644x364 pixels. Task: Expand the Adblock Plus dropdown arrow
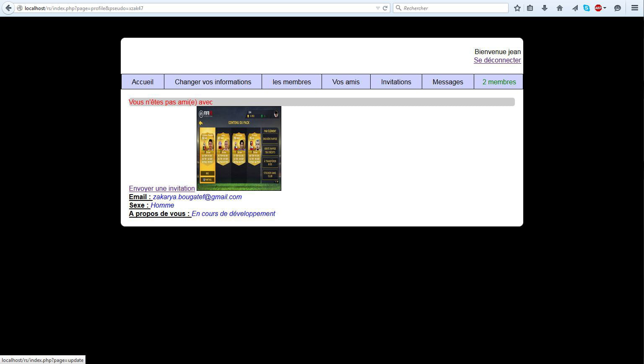coord(605,8)
